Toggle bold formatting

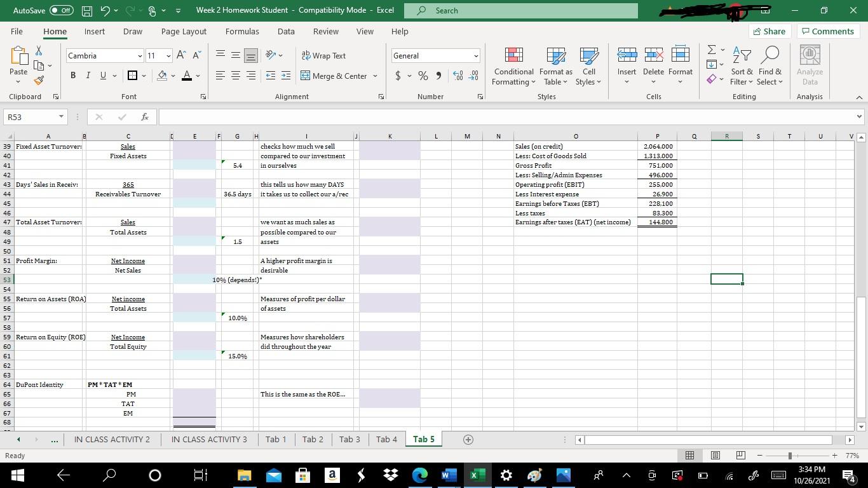tap(72, 75)
